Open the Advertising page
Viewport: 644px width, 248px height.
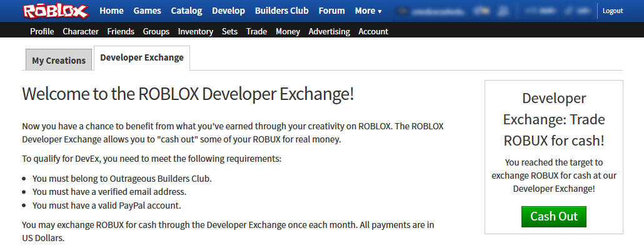tap(330, 32)
